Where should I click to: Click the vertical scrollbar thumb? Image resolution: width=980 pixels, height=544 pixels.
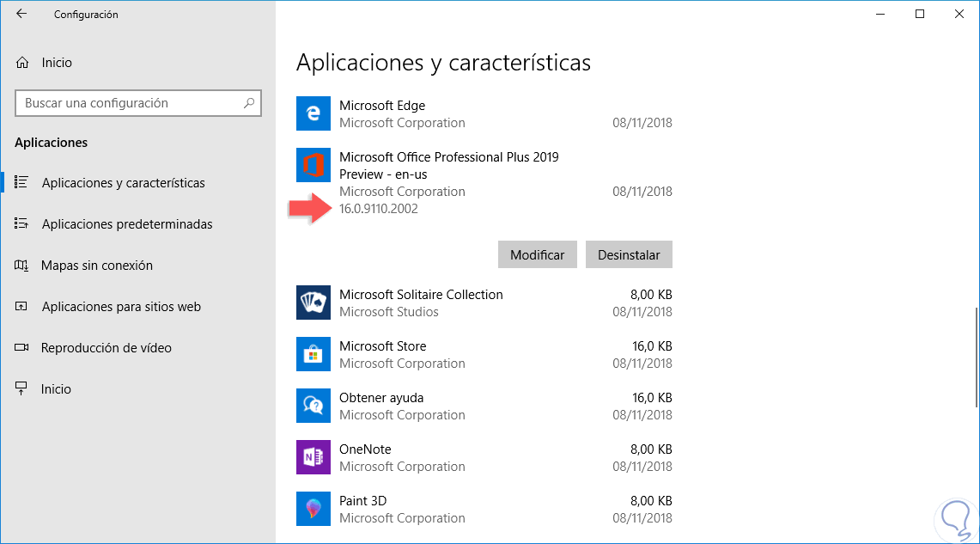(x=977, y=357)
